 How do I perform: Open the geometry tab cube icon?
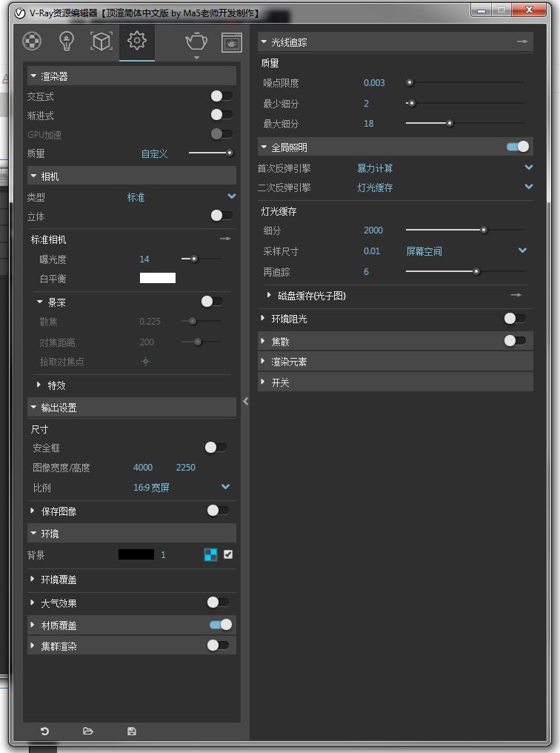pos(101,42)
